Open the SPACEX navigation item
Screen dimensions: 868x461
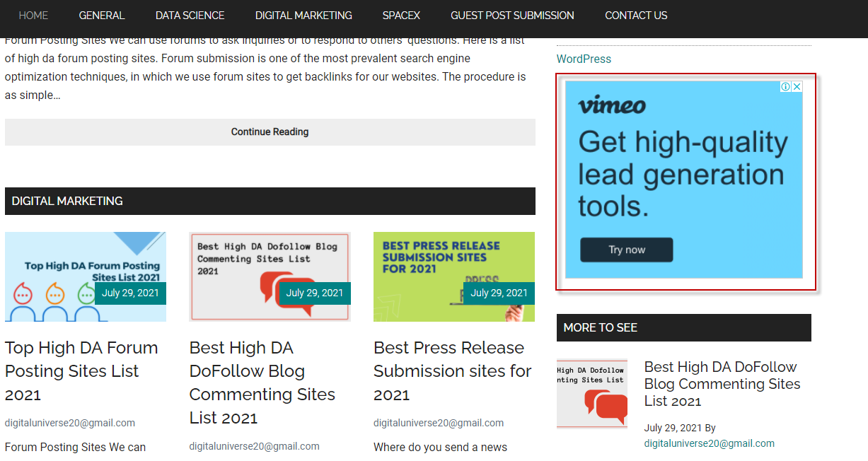pyautogui.click(x=401, y=15)
